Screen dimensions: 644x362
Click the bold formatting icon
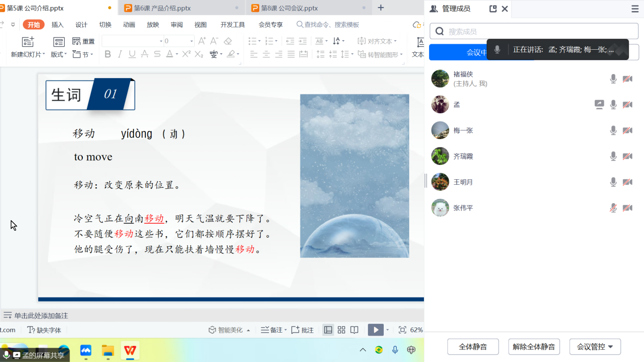coord(108,54)
